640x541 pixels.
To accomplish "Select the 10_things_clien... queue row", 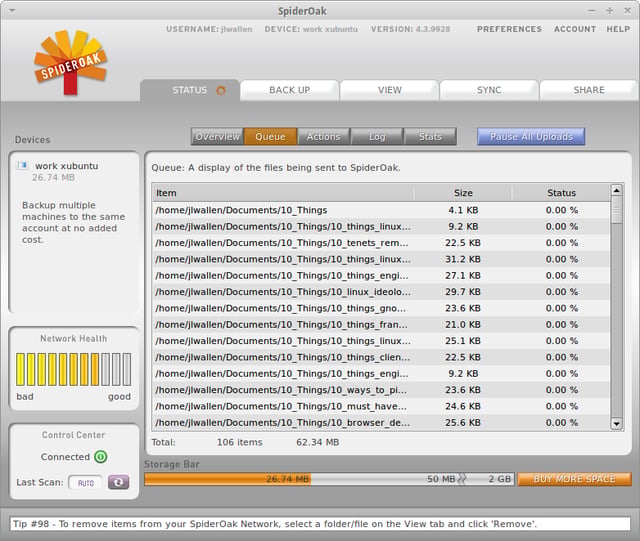I will click(x=381, y=357).
